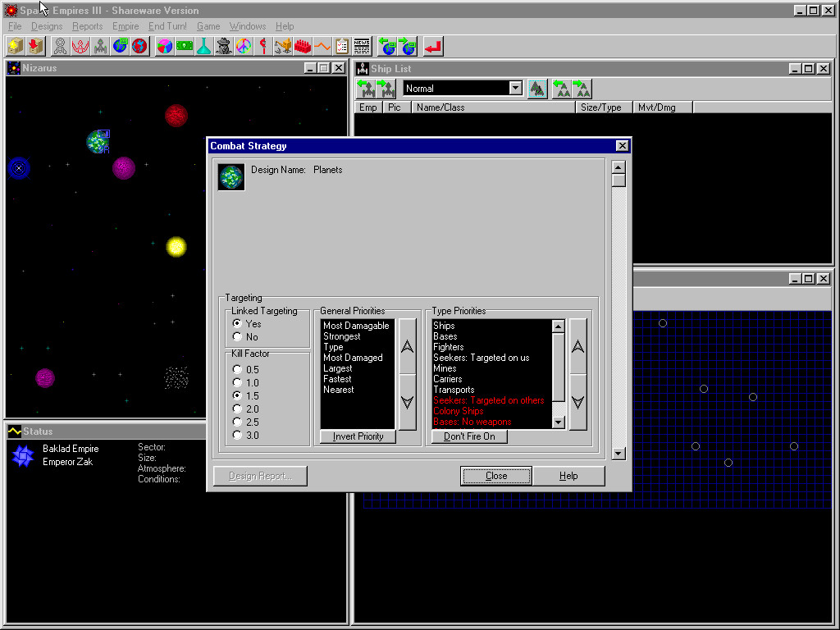Image resolution: width=840 pixels, height=630 pixels.
Task: Click the red key-shaped toolbar icon
Action: [263, 47]
